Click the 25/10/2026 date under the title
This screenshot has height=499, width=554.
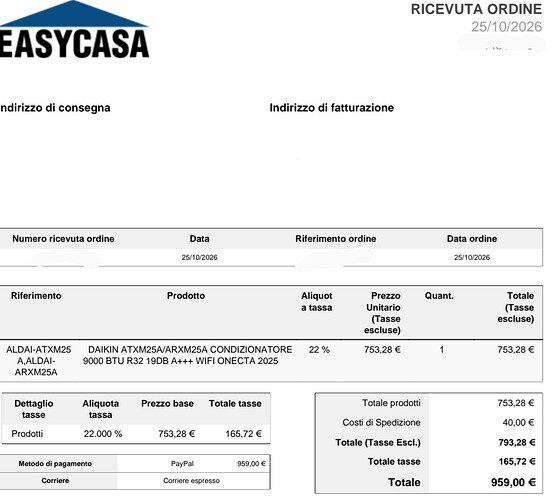point(506,27)
